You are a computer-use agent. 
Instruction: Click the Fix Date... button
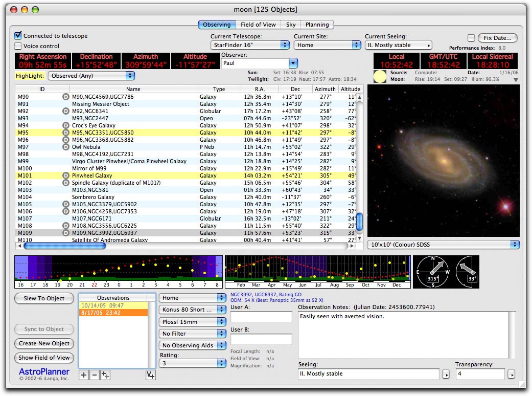497,38
